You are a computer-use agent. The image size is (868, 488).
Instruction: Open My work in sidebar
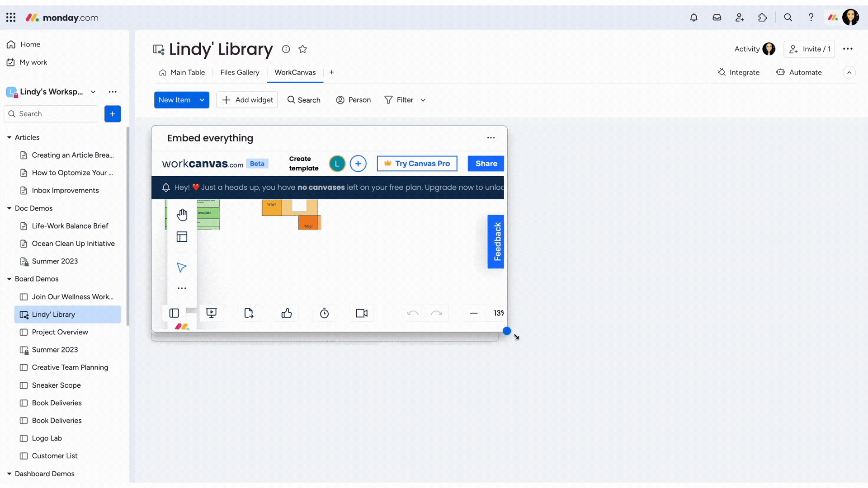pyautogui.click(x=27, y=62)
